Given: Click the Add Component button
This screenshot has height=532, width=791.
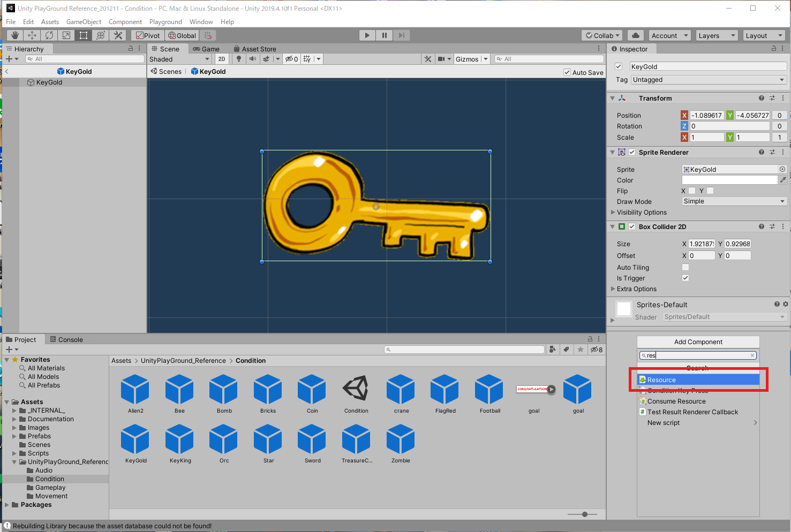Looking at the screenshot, I should click(698, 342).
